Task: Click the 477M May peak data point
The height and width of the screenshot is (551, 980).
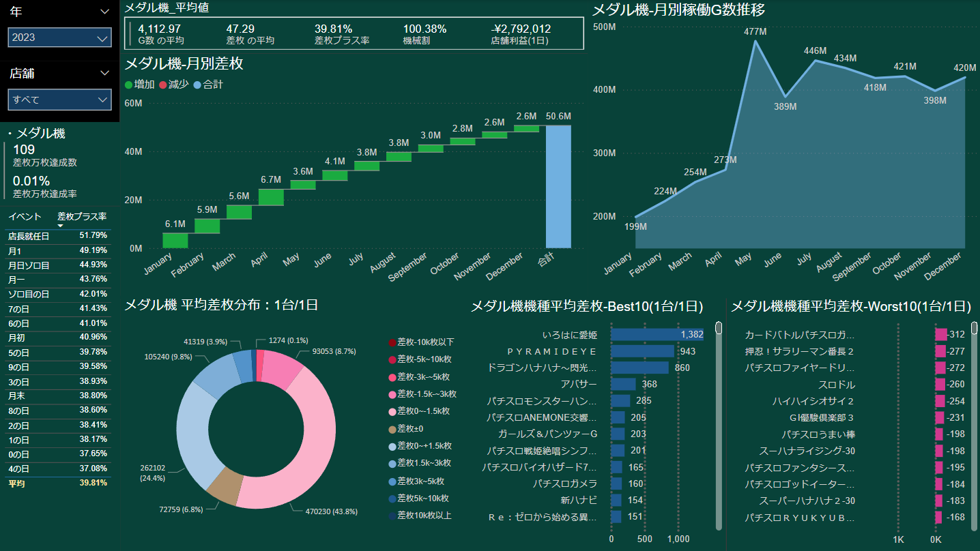Action: (x=755, y=41)
